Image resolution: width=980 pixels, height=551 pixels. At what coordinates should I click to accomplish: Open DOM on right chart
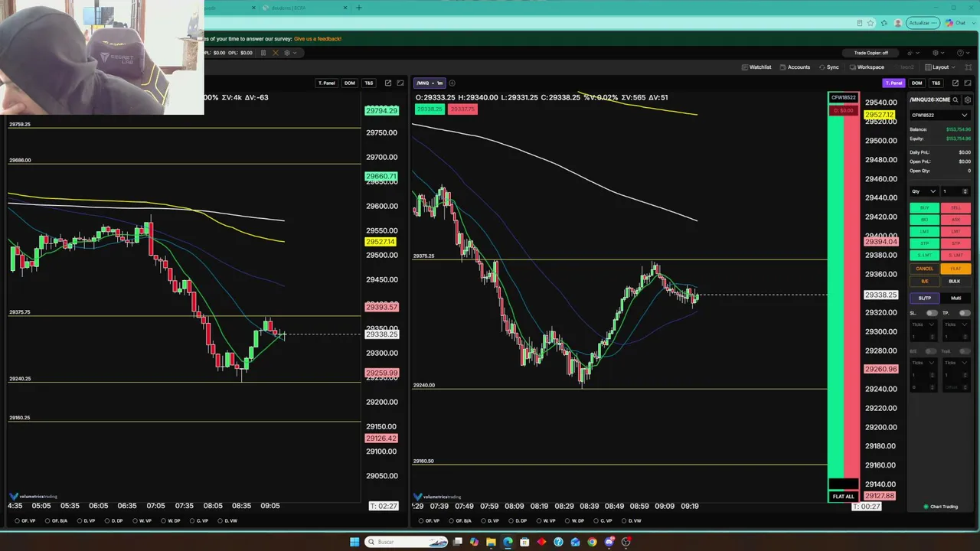tap(916, 83)
